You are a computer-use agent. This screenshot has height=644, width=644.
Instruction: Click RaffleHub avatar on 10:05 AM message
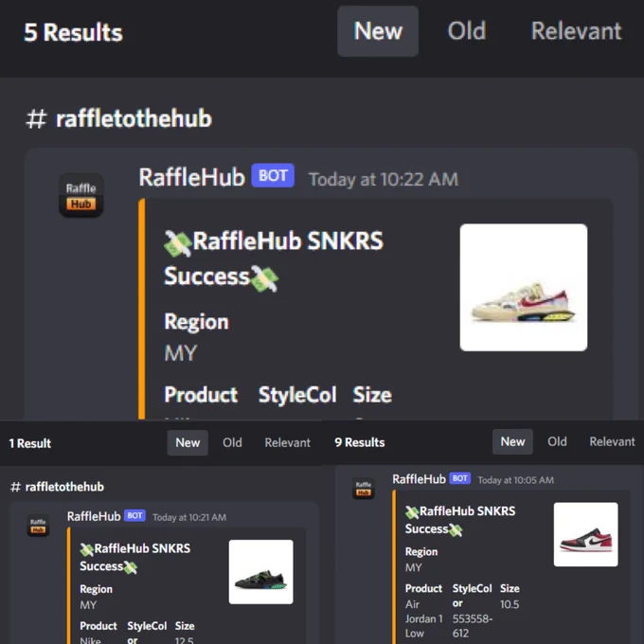tap(364, 489)
